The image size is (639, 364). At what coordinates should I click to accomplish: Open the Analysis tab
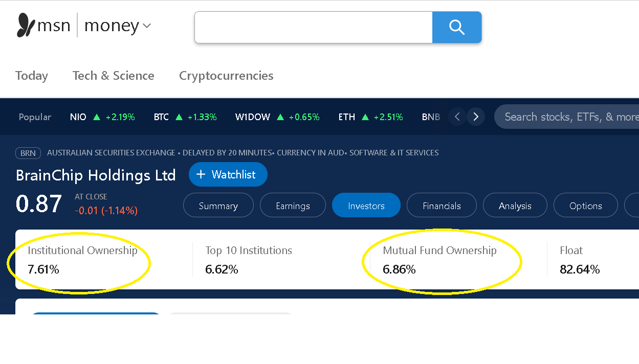click(515, 206)
